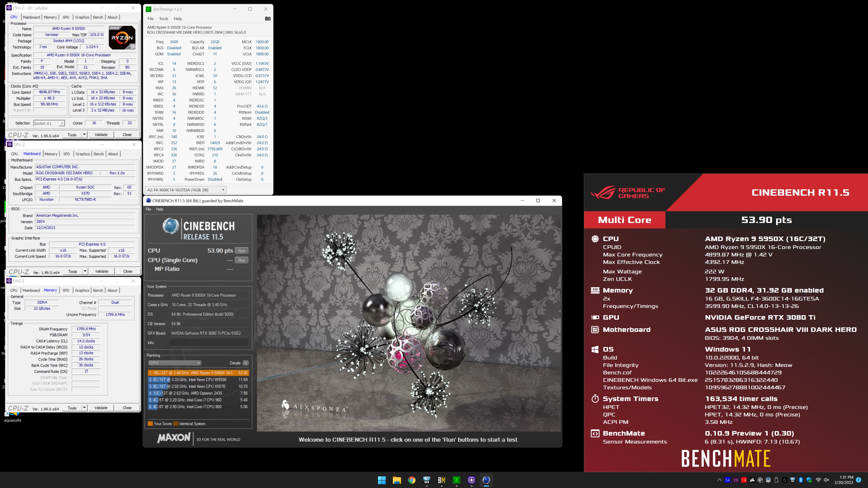Screen dimensions: 868x488
Task: Click the red 1.8 sensor tray icon
Action: [x=744, y=480]
